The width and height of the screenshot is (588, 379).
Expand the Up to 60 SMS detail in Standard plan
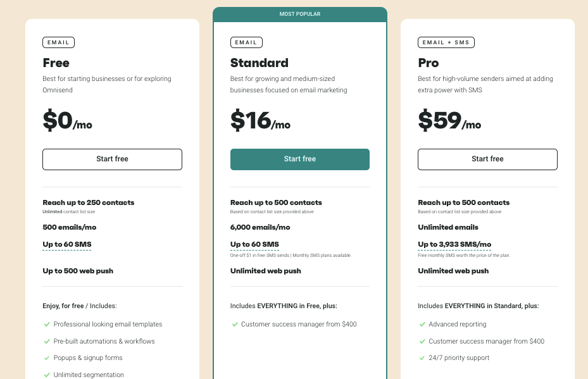point(254,244)
